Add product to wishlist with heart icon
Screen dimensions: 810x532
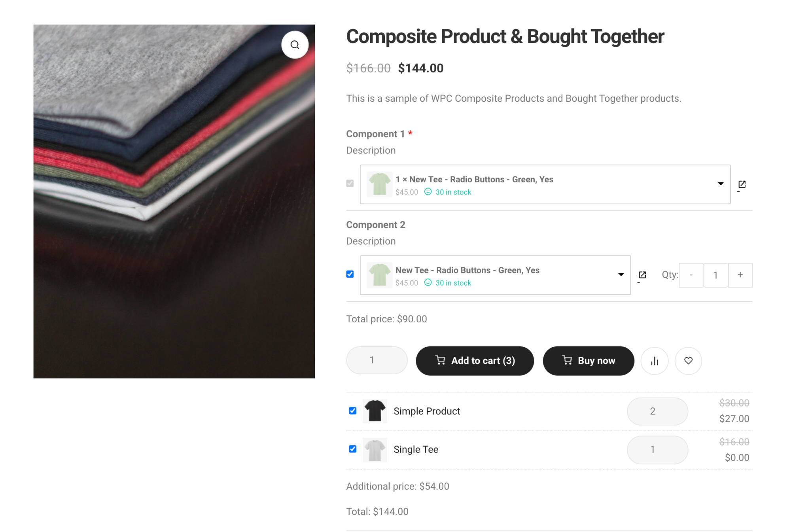coord(688,360)
